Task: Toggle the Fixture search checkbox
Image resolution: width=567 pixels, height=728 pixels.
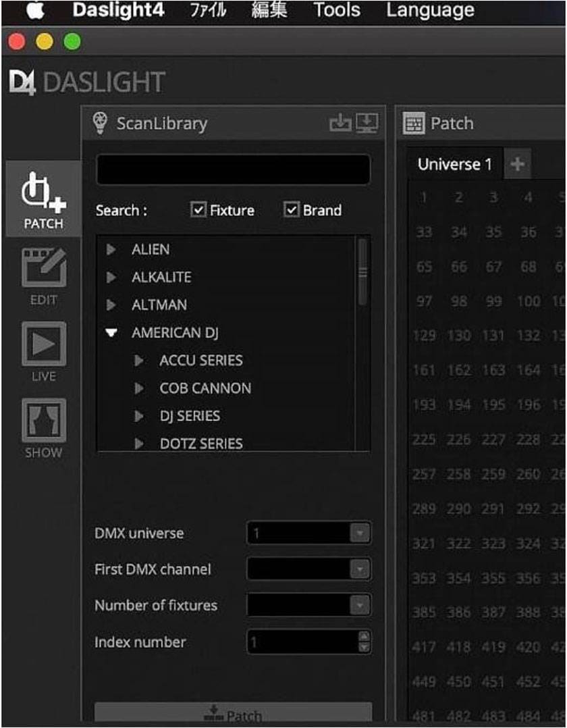Action: tap(198, 210)
